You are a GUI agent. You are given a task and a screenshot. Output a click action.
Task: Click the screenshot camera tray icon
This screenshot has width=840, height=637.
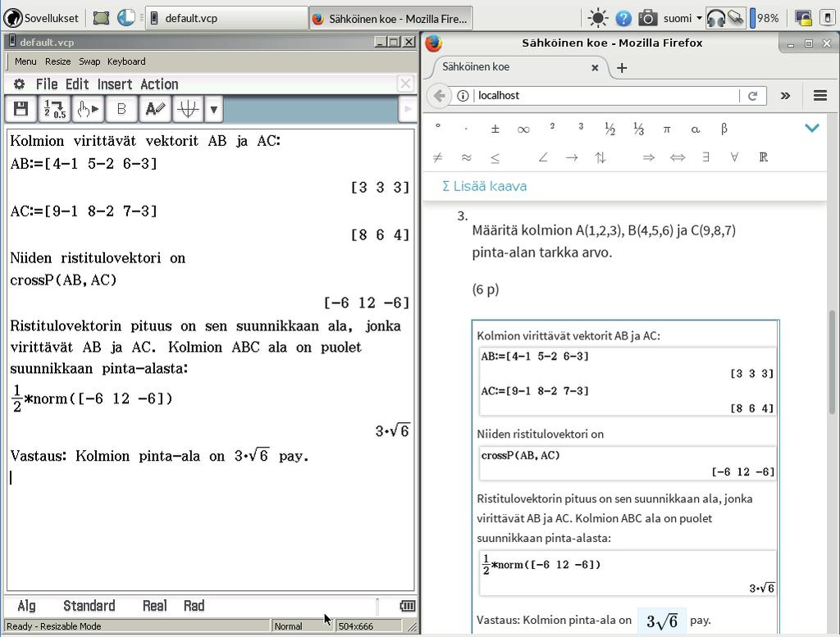point(647,18)
